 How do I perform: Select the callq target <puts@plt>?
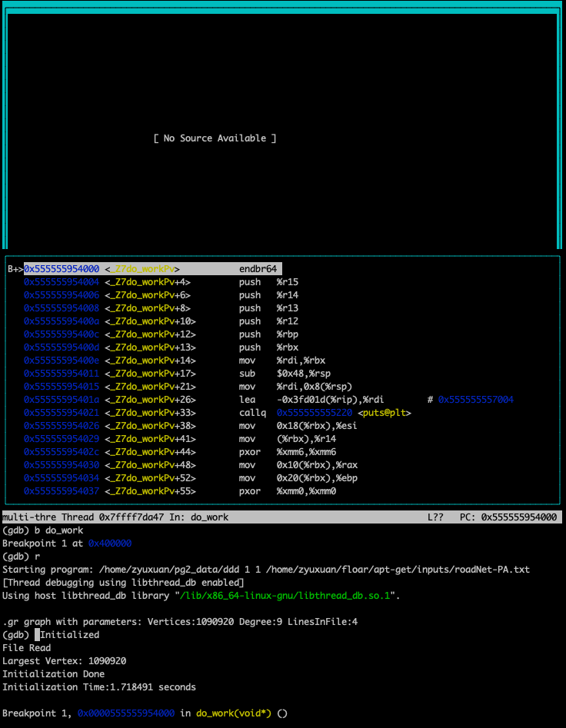[385, 412]
